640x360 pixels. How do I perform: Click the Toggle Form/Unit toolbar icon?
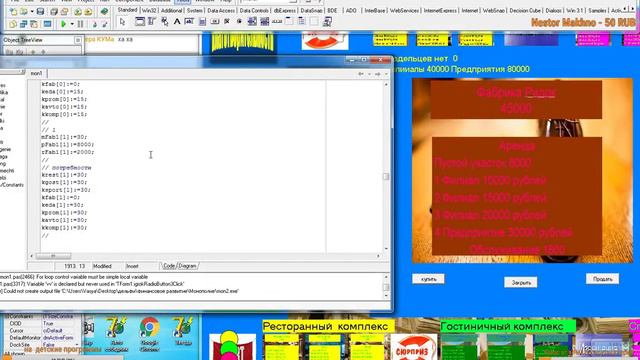tap(34, 24)
